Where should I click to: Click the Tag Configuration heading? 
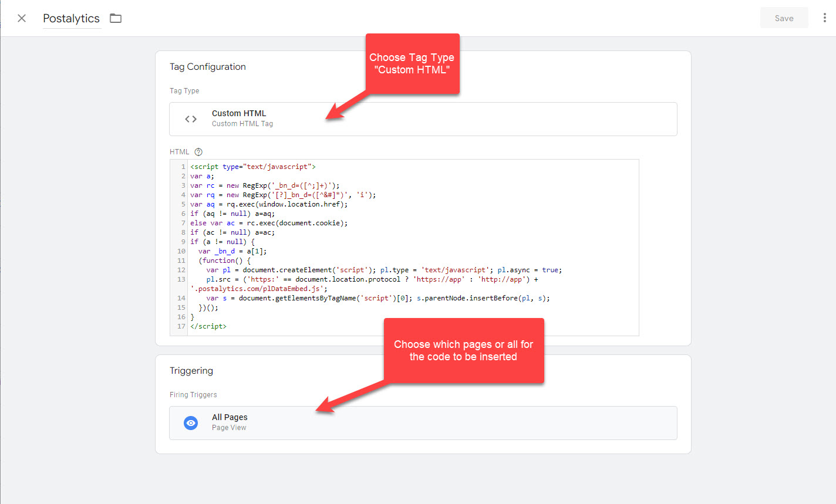point(208,67)
